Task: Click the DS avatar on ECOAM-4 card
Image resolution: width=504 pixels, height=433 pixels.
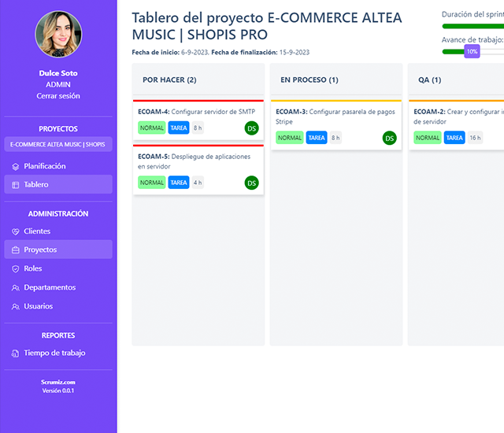Action: pos(251,128)
